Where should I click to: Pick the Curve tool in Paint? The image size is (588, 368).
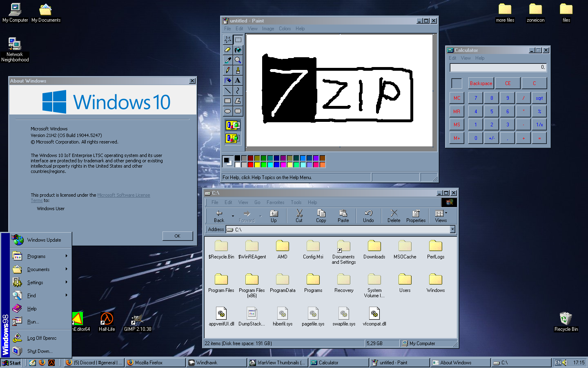(238, 91)
